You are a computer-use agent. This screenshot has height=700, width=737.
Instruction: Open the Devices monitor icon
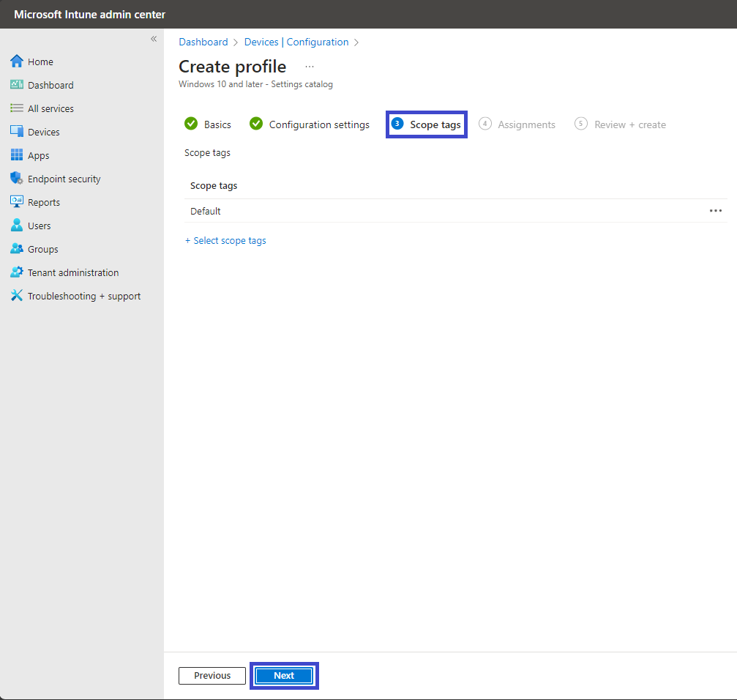click(16, 132)
